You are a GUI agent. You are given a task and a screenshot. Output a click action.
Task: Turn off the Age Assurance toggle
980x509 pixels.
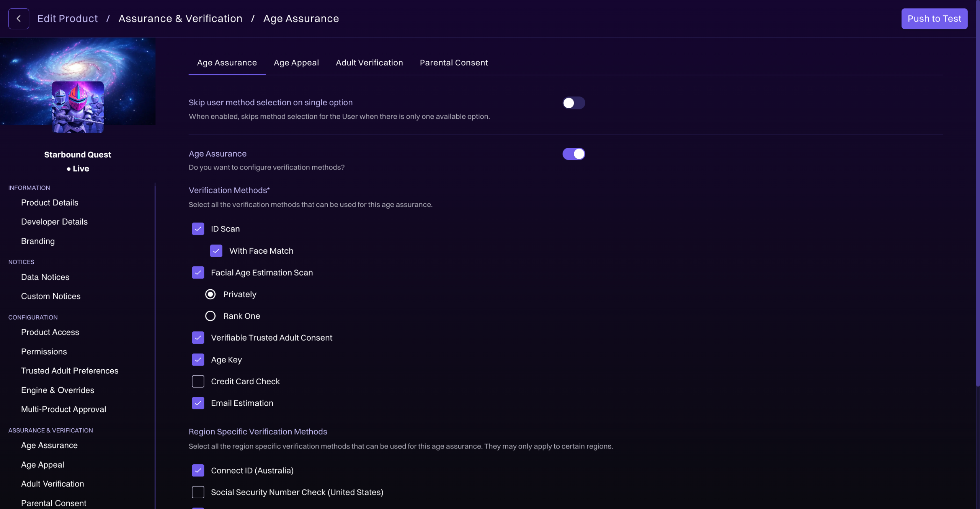pos(573,154)
